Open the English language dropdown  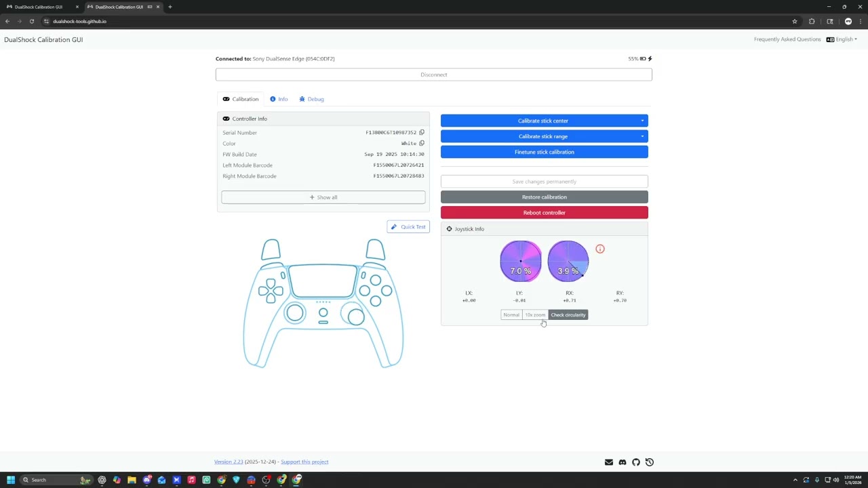[842, 39]
